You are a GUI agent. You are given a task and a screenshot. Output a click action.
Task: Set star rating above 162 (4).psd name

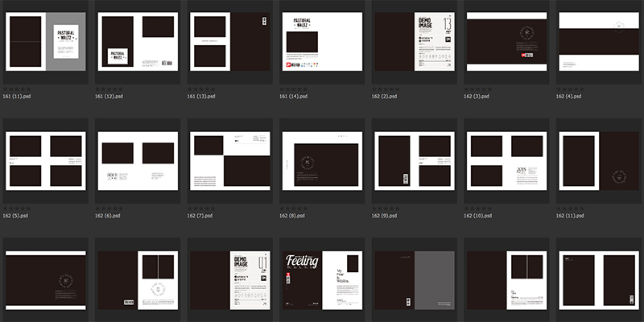coord(570,89)
